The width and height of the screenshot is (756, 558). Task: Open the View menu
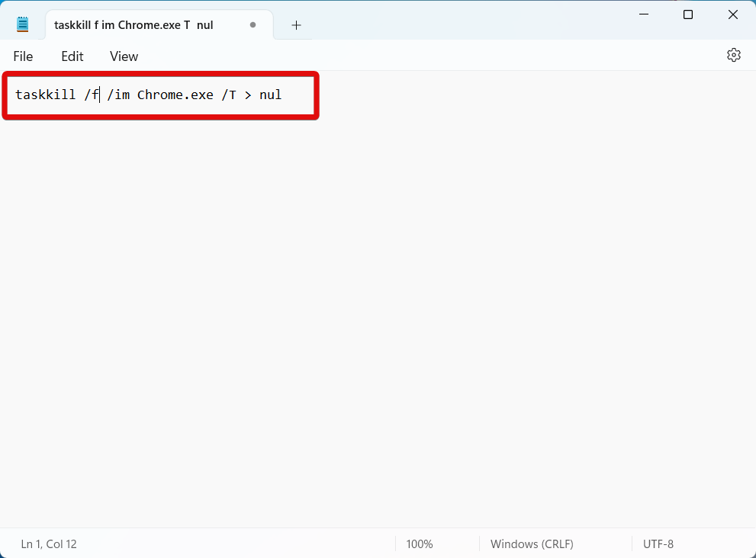tap(124, 56)
